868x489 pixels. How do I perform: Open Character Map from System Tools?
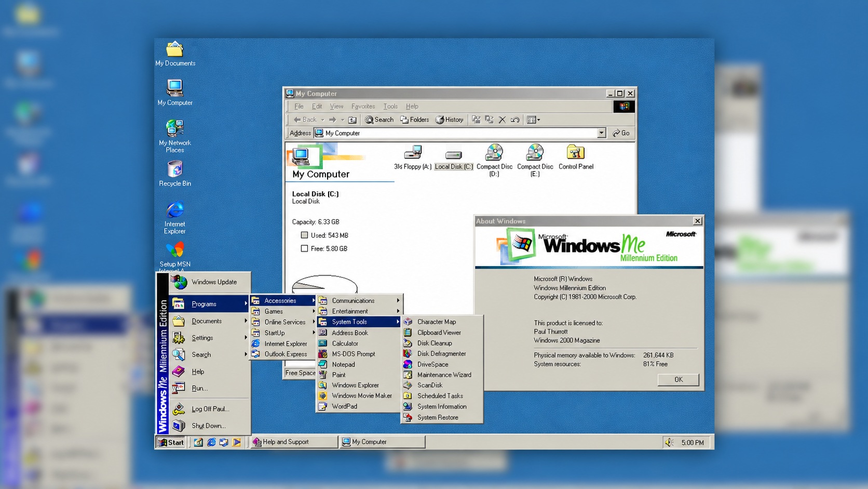(x=442, y=322)
